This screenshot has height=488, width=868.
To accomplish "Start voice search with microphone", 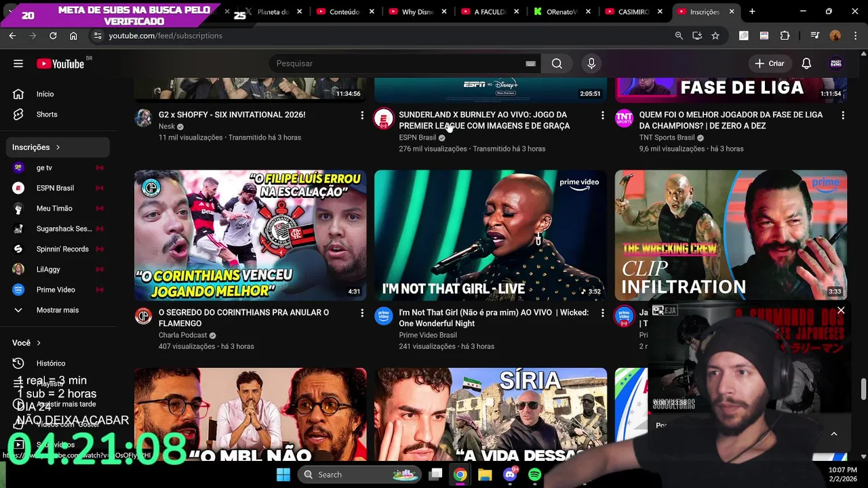I will (x=591, y=64).
